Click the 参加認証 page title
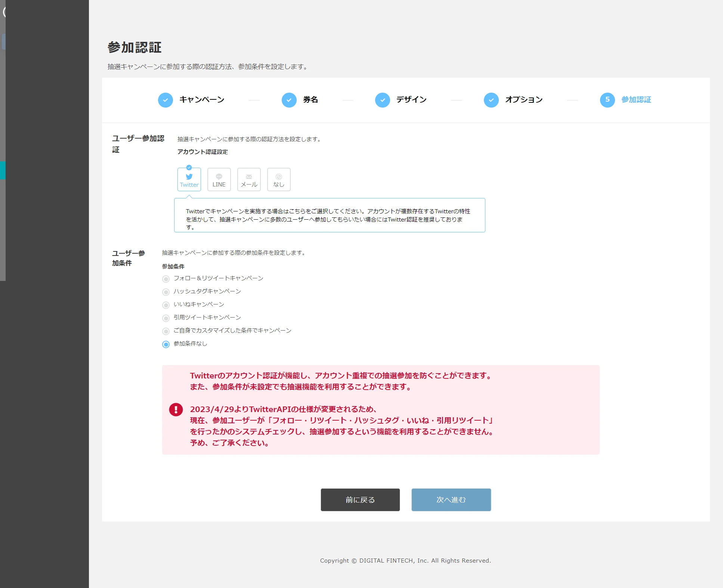This screenshot has width=723, height=588. (135, 47)
